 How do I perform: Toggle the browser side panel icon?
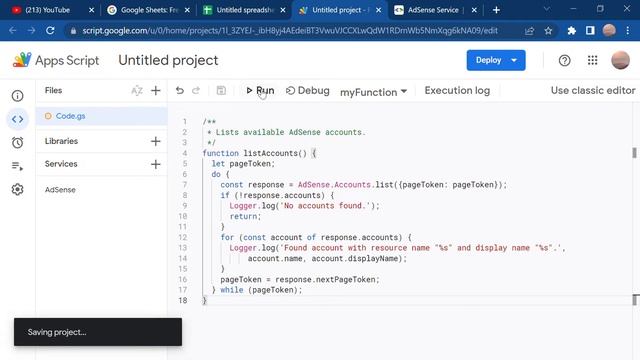590,31
